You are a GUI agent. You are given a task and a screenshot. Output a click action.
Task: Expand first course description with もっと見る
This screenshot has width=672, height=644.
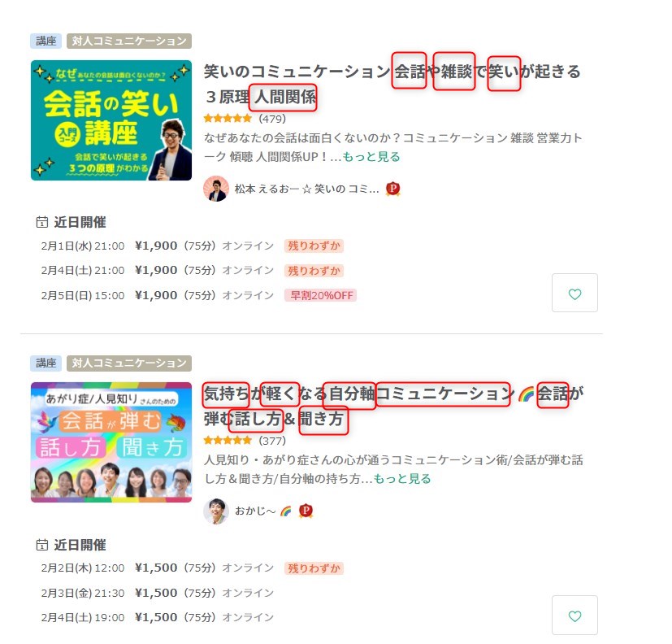tap(371, 156)
